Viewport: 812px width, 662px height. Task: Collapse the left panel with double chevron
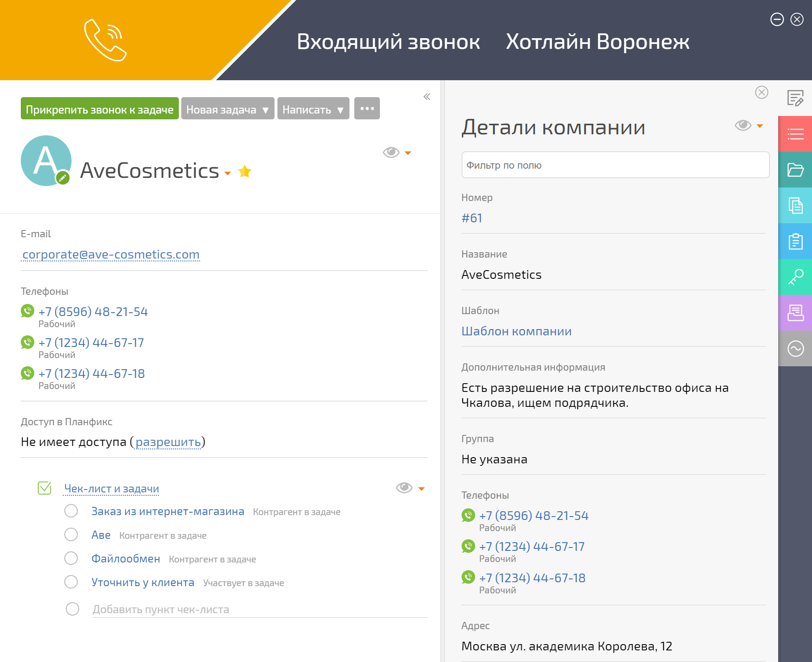[x=427, y=97]
